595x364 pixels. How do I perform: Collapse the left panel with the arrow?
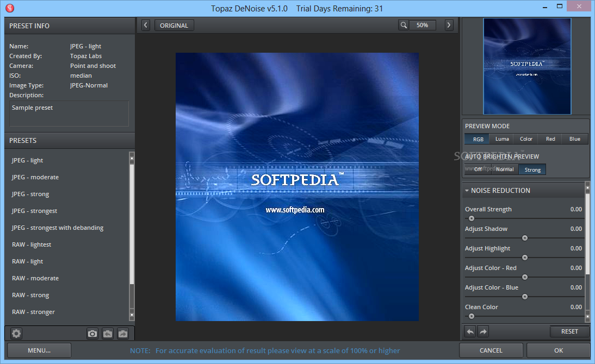click(x=146, y=26)
